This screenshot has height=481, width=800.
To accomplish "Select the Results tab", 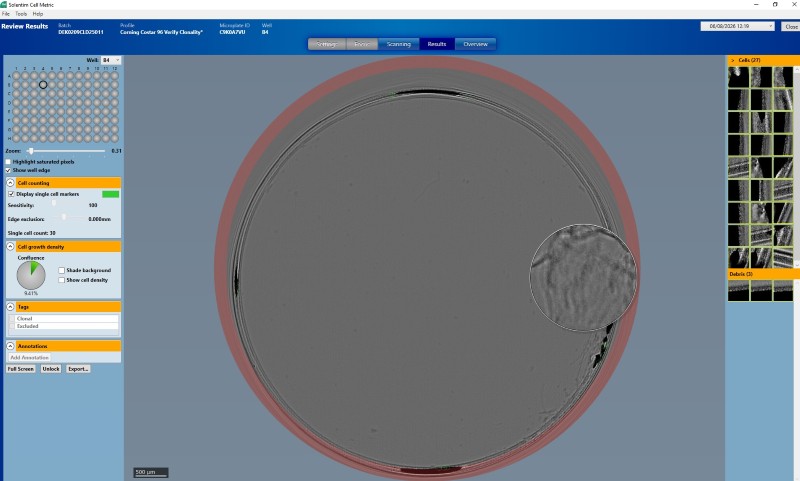I will click(437, 44).
